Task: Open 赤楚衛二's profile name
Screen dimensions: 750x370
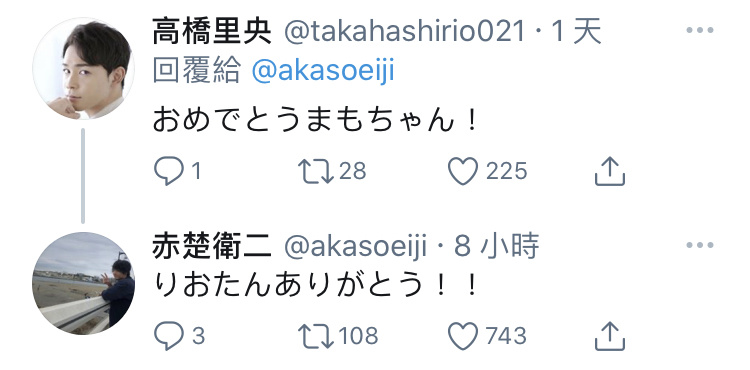Action: tap(212, 247)
